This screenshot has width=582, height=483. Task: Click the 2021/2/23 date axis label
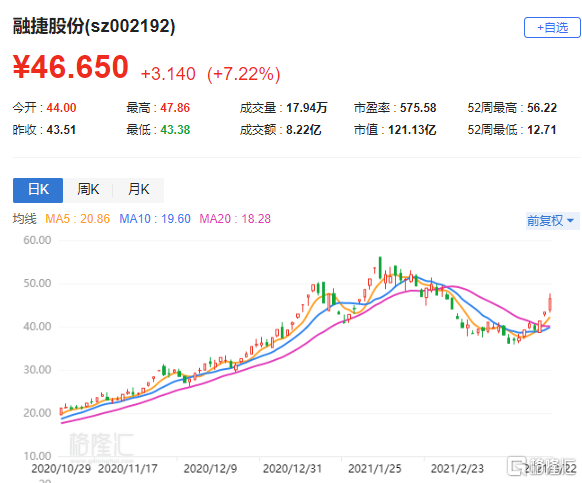pyautogui.click(x=457, y=469)
